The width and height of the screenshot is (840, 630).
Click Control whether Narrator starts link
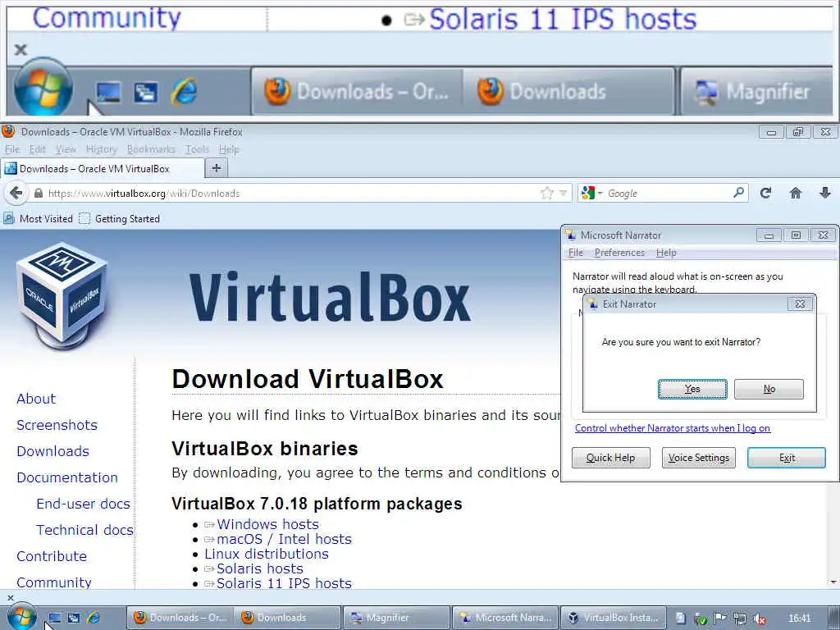(673, 428)
